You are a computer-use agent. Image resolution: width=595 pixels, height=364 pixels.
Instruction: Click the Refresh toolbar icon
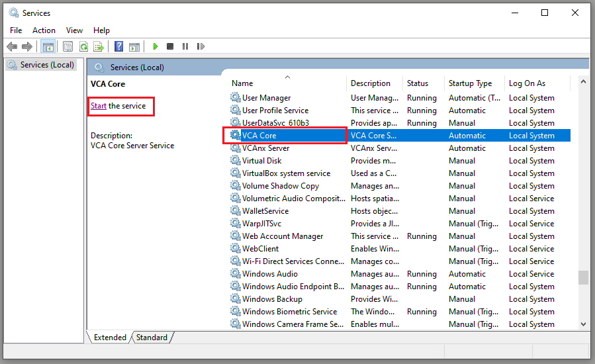83,46
